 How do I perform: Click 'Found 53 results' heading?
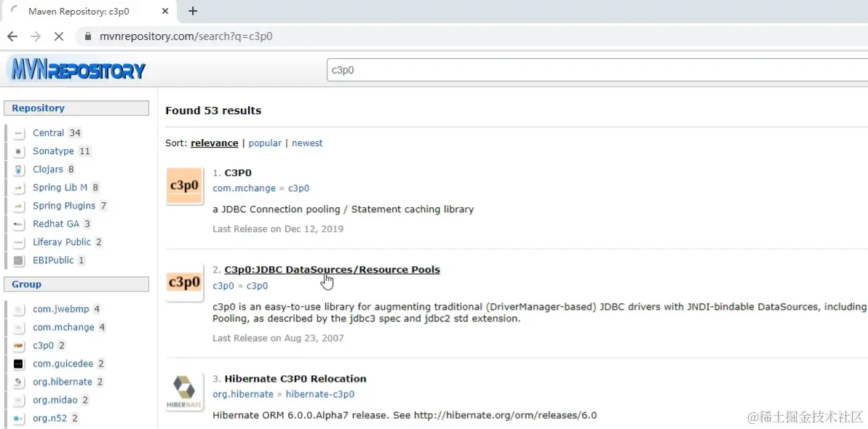[213, 111]
